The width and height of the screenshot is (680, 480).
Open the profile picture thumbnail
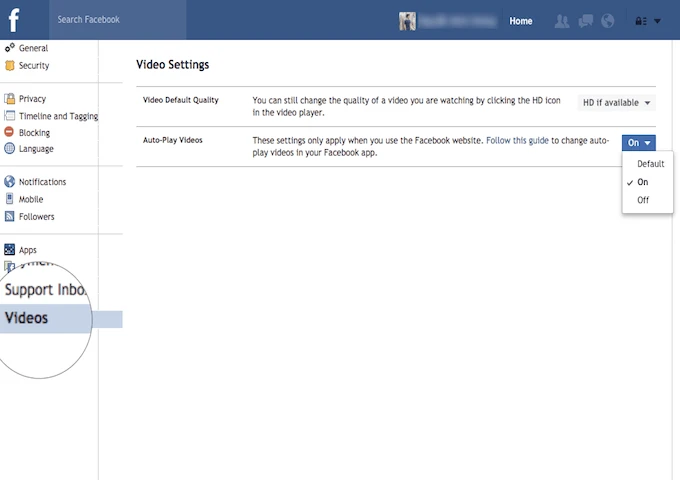coord(407,21)
